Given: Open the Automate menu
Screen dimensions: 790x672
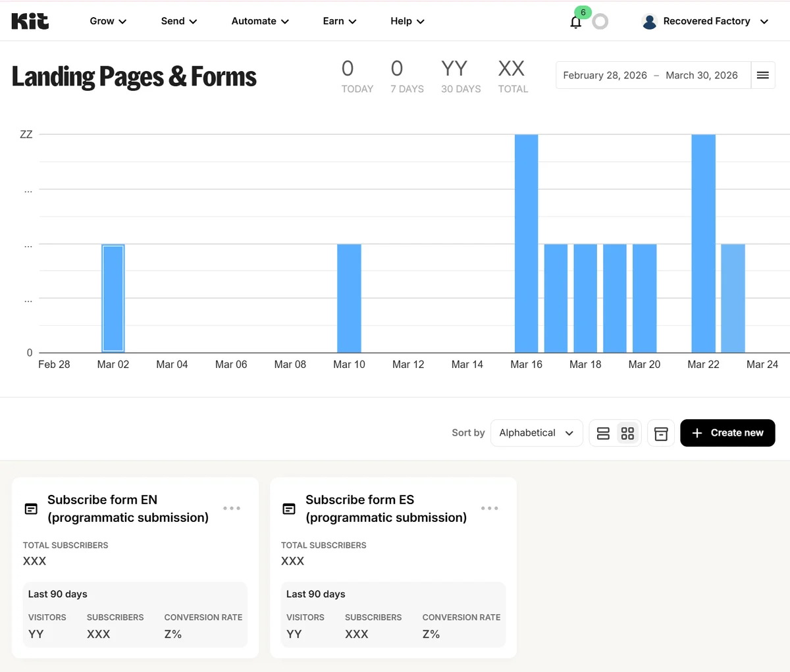Looking at the screenshot, I should tap(259, 21).
